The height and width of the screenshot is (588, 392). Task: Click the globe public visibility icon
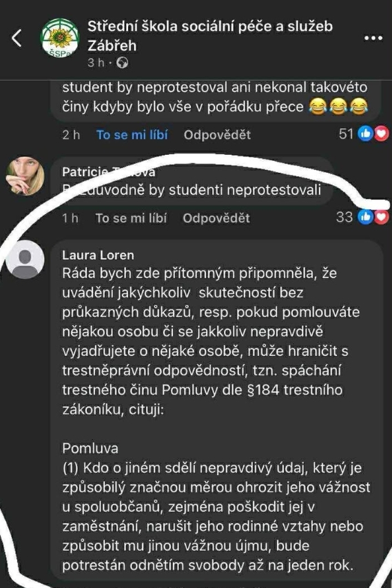122,63
